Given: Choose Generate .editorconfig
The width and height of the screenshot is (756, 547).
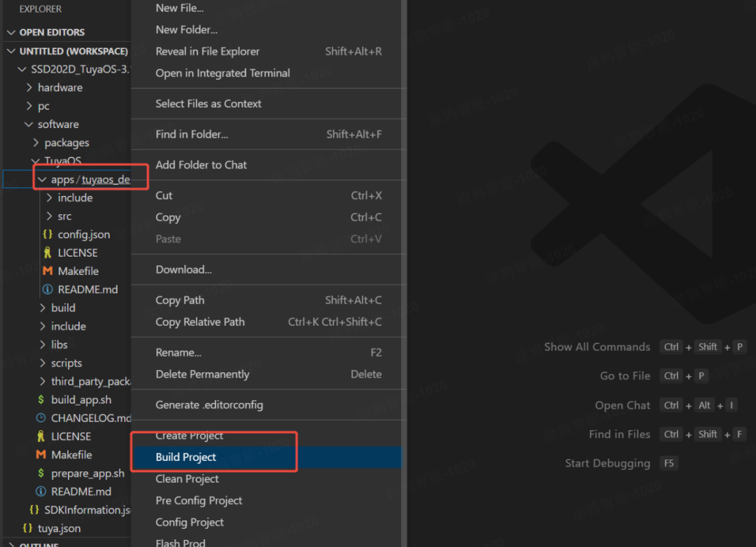Looking at the screenshot, I should click(x=268, y=405).
